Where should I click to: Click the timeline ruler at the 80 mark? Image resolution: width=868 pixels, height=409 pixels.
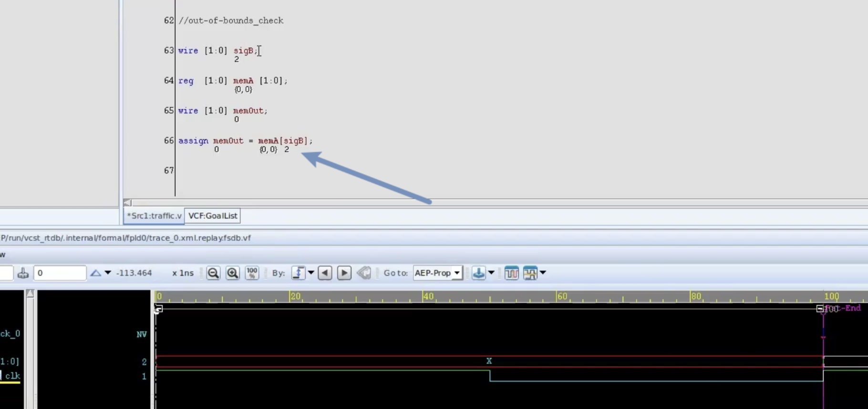coord(695,297)
